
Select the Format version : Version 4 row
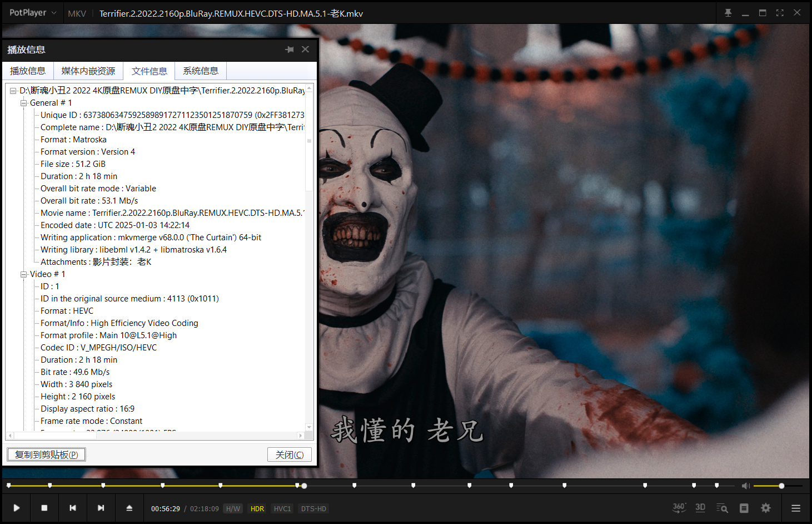pyautogui.click(x=88, y=152)
